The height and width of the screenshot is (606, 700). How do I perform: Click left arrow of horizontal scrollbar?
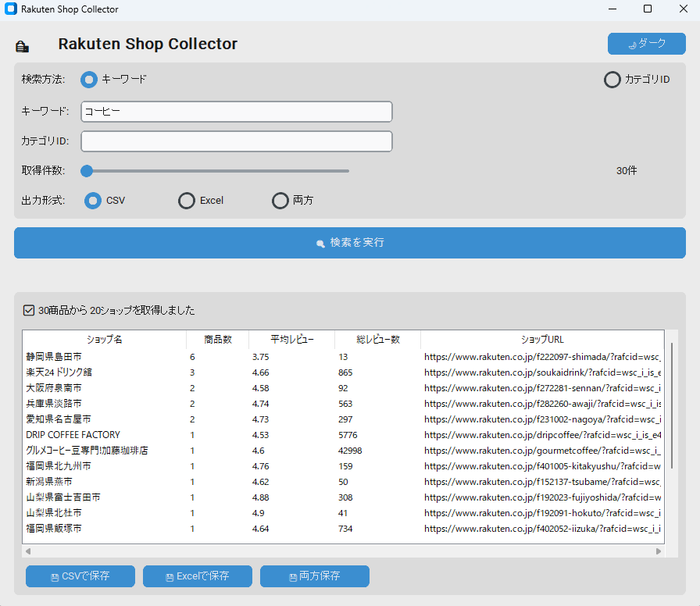click(28, 551)
